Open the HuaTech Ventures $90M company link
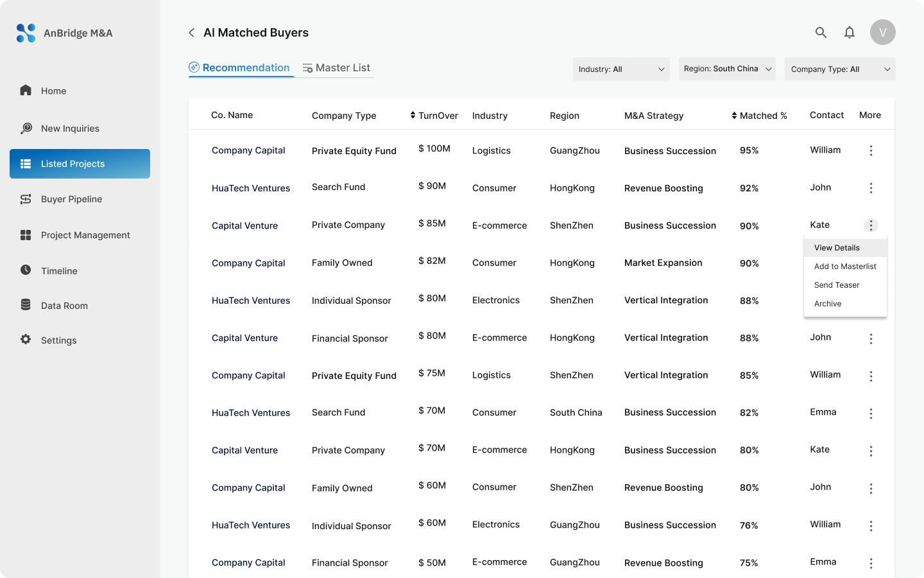 [x=251, y=188]
